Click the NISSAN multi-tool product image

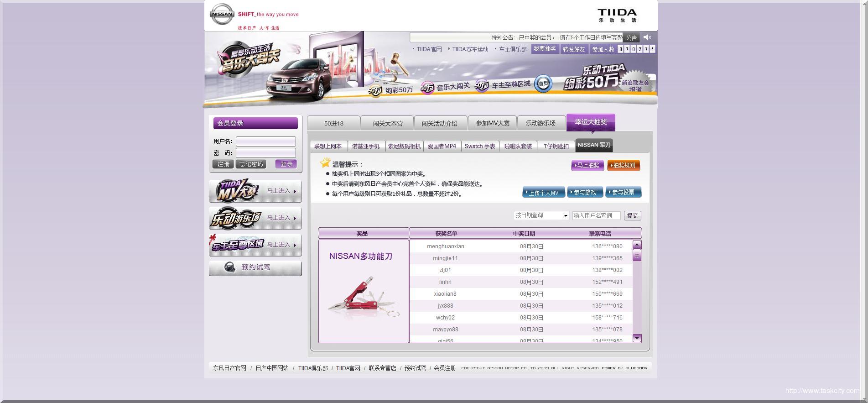pyautogui.click(x=364, y=297)
